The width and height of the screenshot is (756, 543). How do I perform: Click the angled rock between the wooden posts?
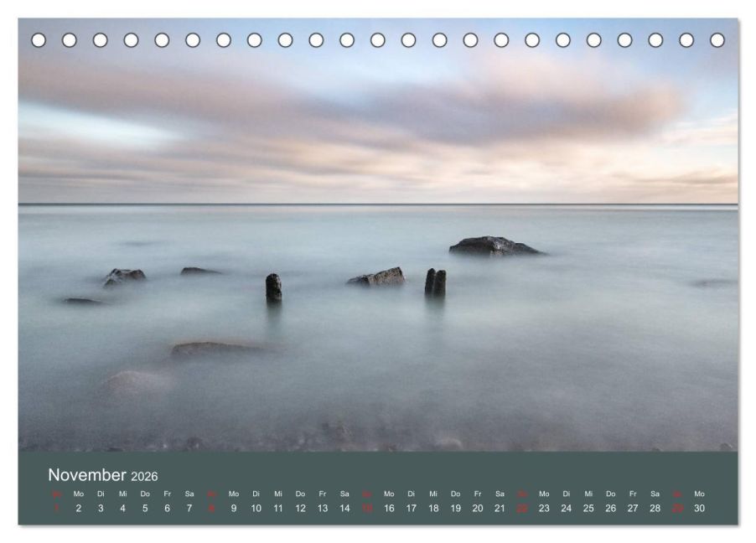[x=378, y=277]
